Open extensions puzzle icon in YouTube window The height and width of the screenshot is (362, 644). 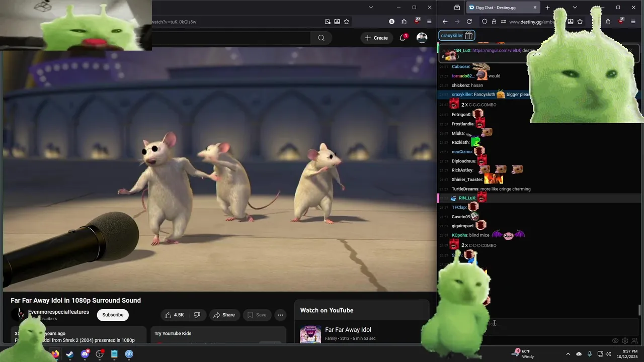(404, 22)
